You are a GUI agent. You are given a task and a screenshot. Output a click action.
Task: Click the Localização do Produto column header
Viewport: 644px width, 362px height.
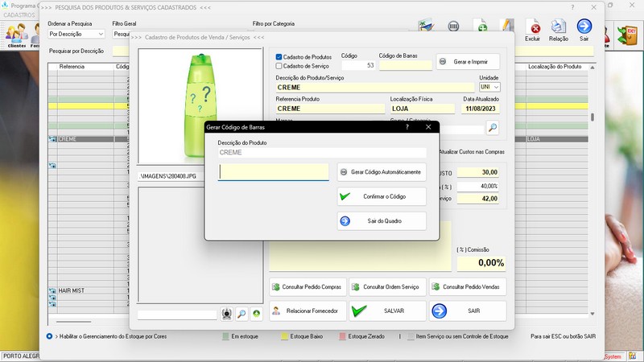pos(555,67)
